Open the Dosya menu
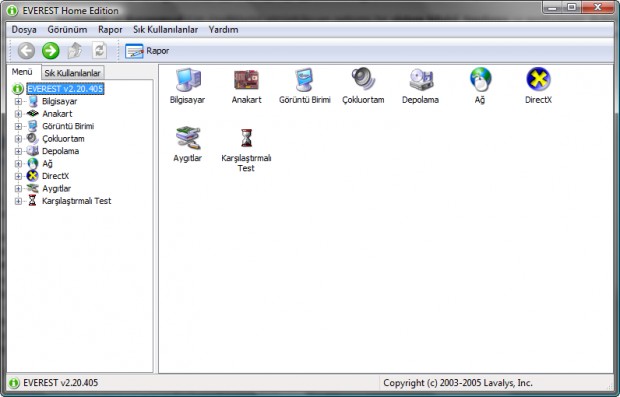Screen dimensions: 620x397 (24, 30)
